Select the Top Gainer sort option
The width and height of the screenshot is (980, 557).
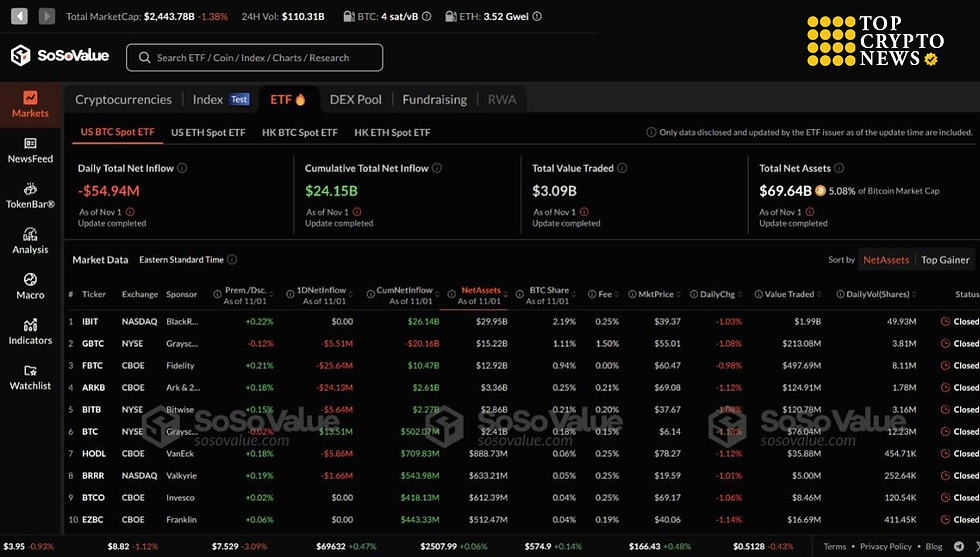[945, 259]
